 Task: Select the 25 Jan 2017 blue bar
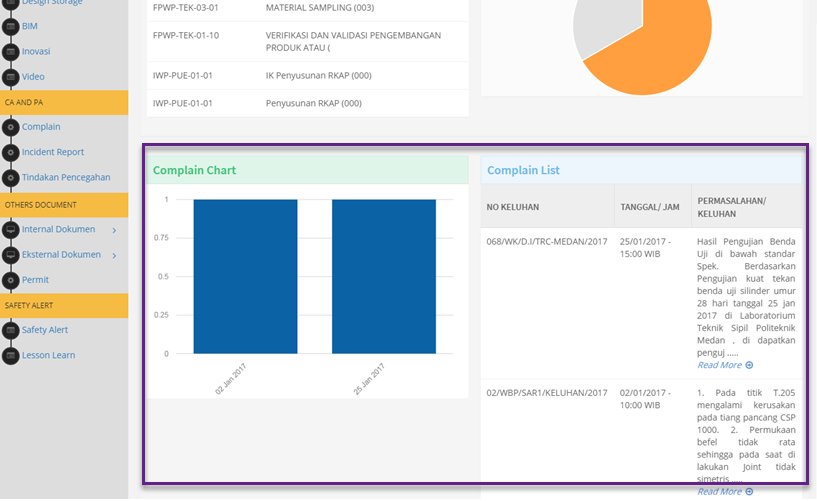coord(384,277)
